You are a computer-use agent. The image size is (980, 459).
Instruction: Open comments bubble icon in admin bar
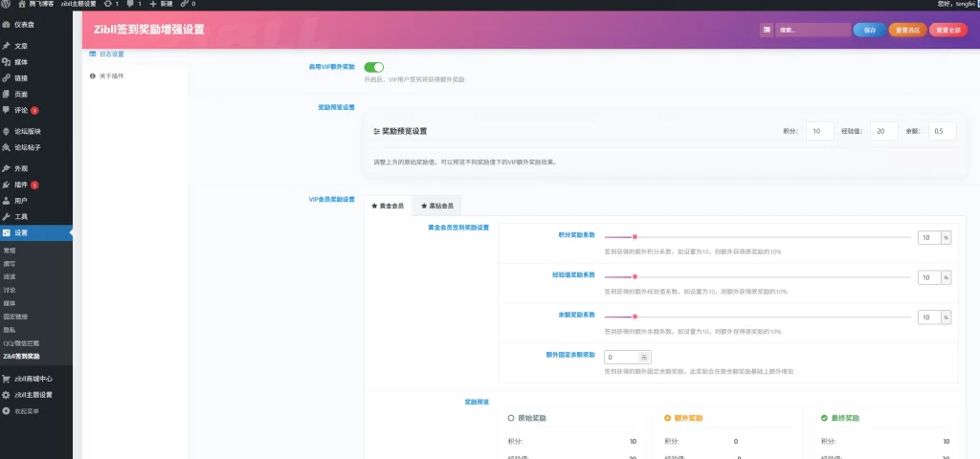130,4
